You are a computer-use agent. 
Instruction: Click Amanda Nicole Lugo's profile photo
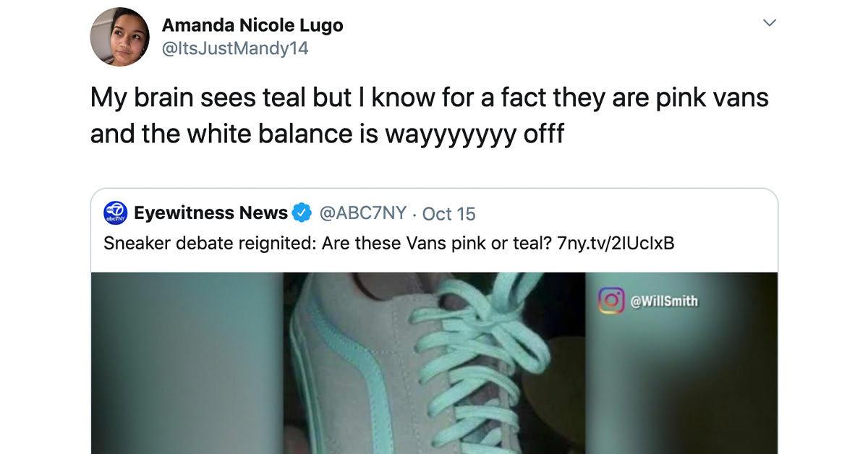(x=119, y=37)
